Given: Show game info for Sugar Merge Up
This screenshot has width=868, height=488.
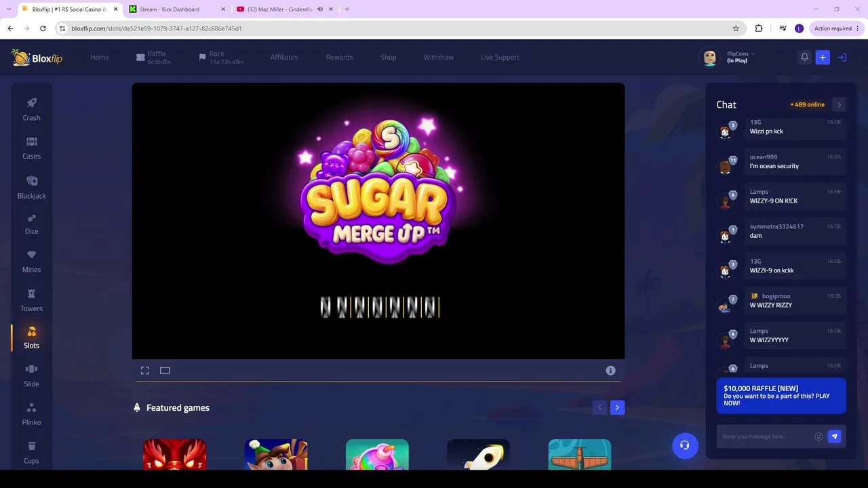Looking at the screenshot, I should [x=610, y=371].
